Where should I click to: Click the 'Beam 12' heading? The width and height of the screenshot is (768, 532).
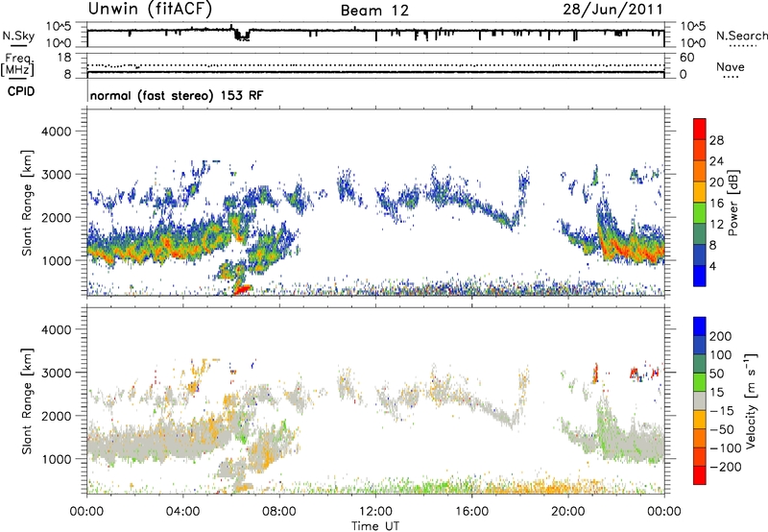pos(374,11)
